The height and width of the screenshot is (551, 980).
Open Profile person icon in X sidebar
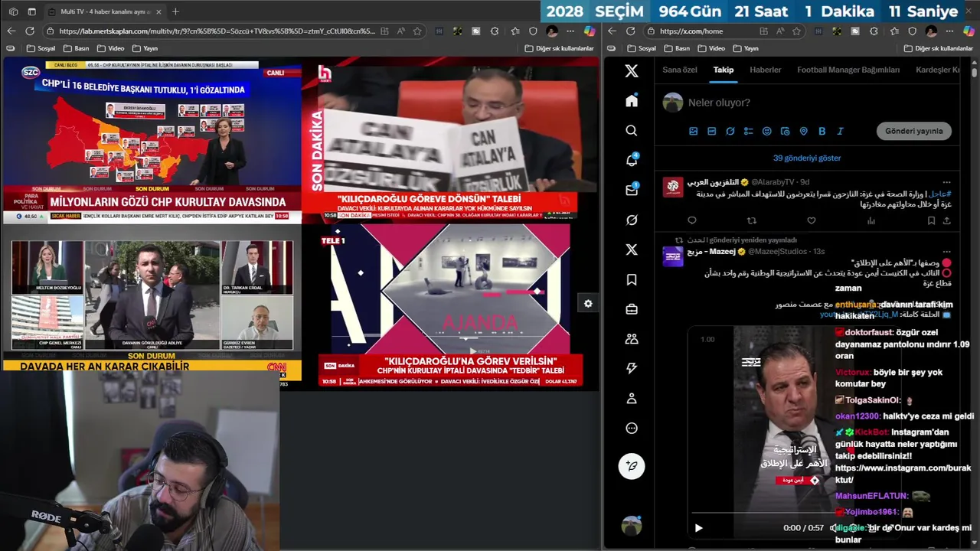632,398
